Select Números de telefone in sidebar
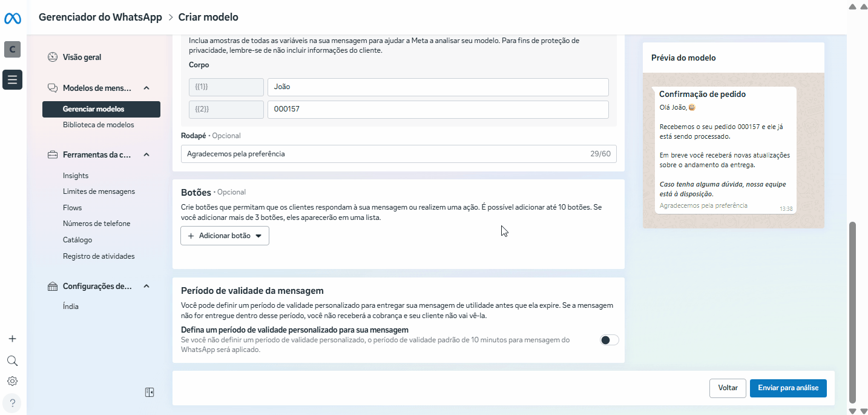 point(97,224)
